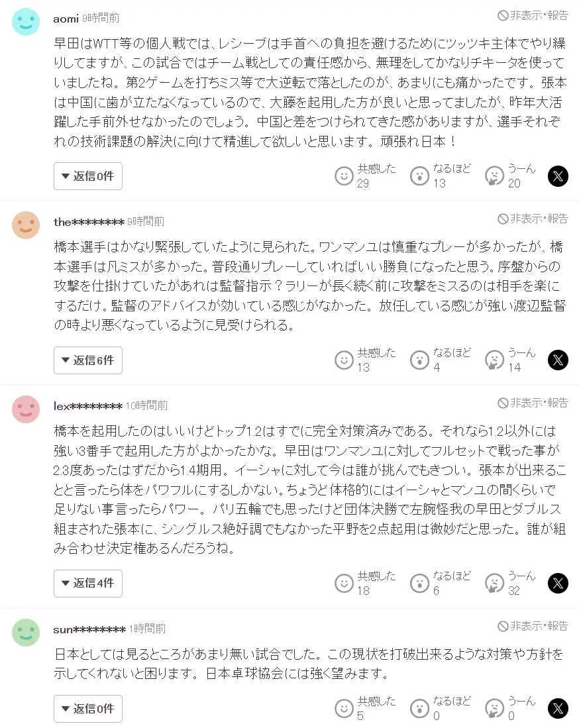Screen dimensions: 579x728
Task: Tap the 共感した icon on sun's comment
Action: point(344,707)
